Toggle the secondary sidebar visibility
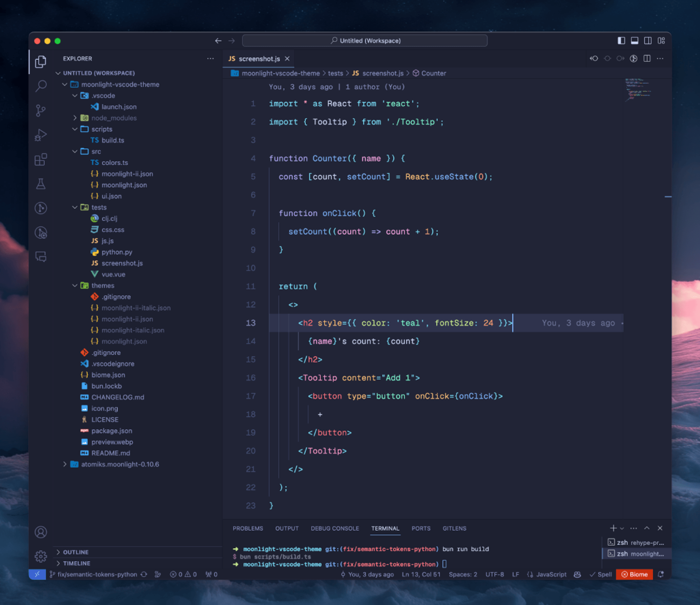The width and height of the screenshot is (700, 605). tap(648, 41)
